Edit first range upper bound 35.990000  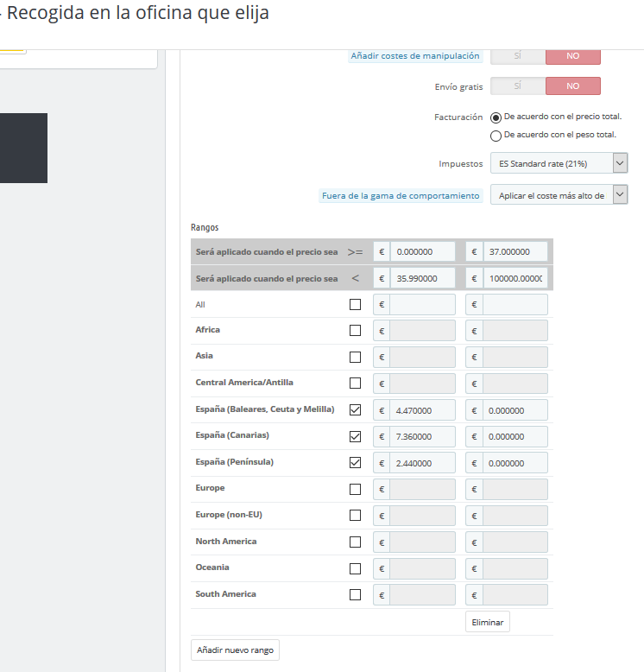(x=422, y=279)
